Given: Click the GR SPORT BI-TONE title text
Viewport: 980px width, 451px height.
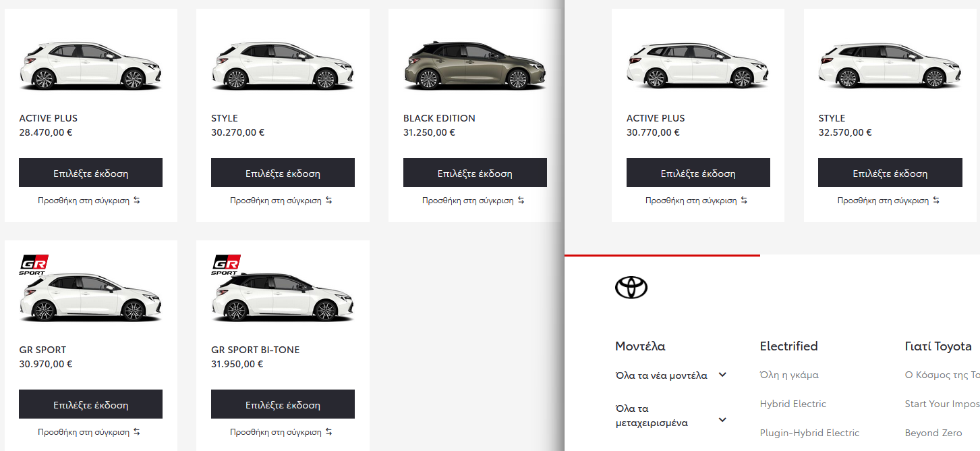Looking at the screenshot, I should click(x=255, y=350).
